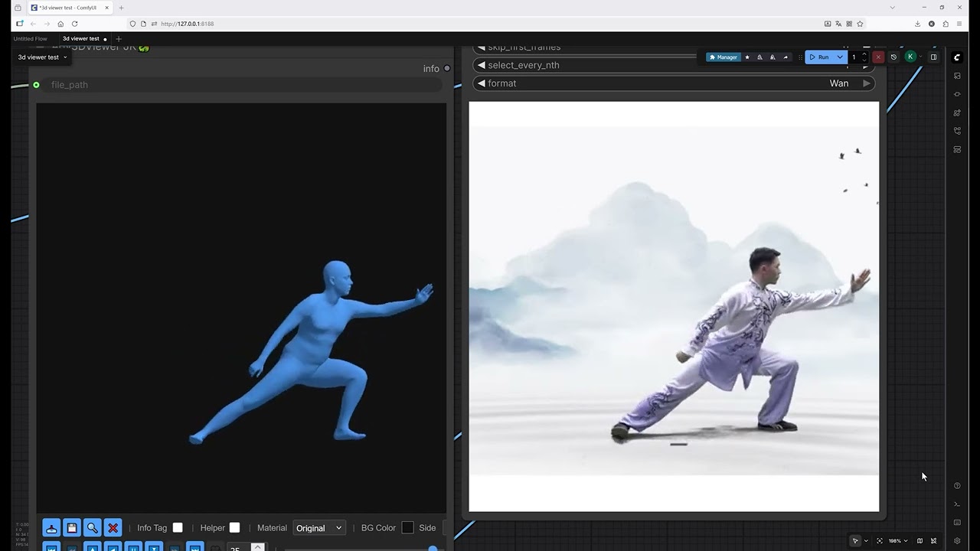
Task: Toggle the link visibility icon at bottom right
Action: click(934, 541)
